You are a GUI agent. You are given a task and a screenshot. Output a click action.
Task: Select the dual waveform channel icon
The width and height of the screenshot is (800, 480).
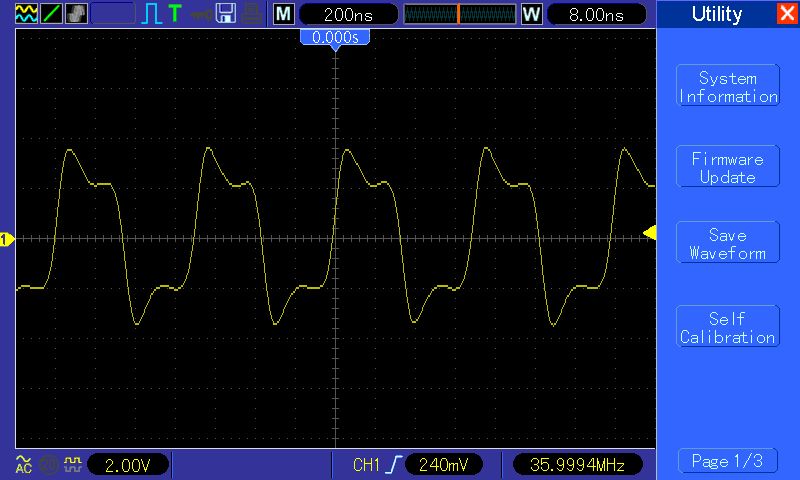[27, 14]
